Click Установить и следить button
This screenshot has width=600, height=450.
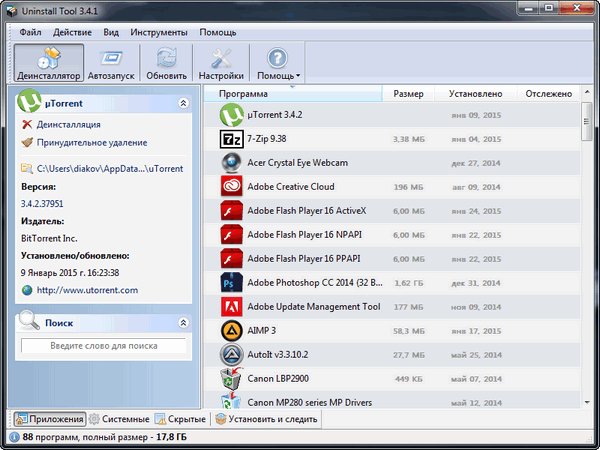pyautogui.click(x=266, y=419)
